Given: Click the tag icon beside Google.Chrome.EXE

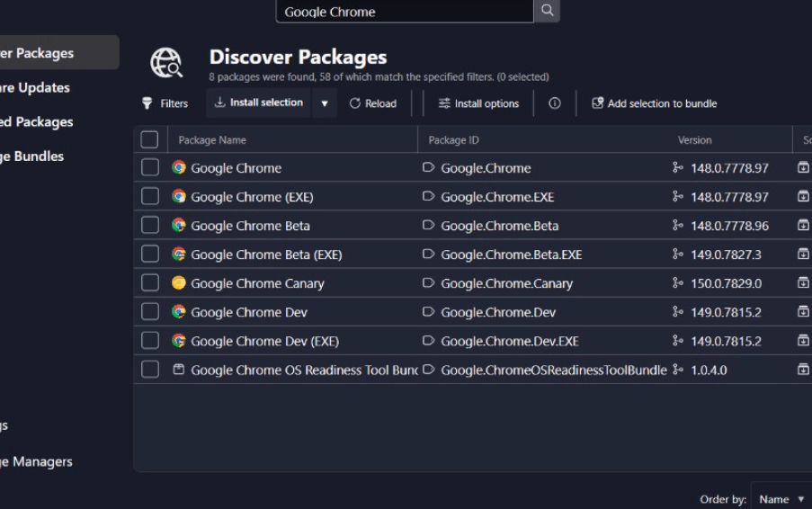Looking at the screenshot, I should click(428, 196).
